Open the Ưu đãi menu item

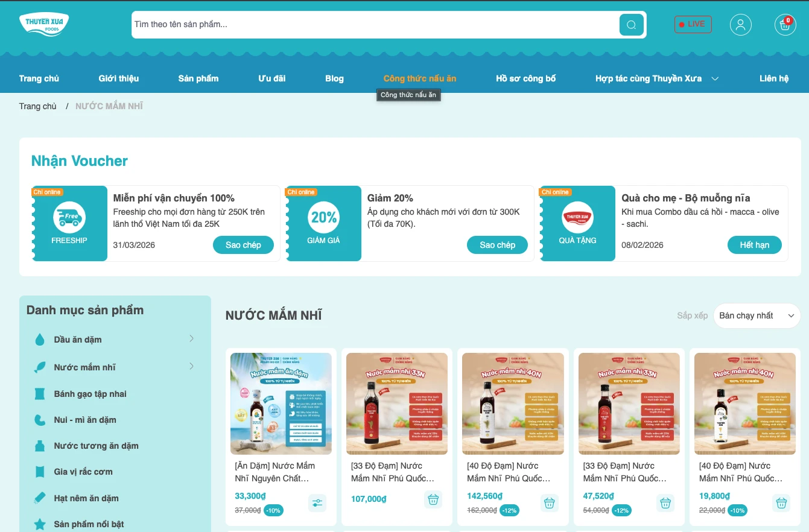272,78
